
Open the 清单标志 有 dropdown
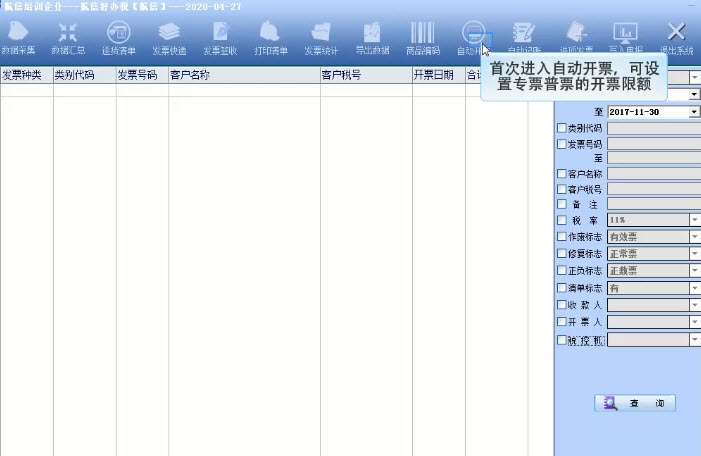694,288
